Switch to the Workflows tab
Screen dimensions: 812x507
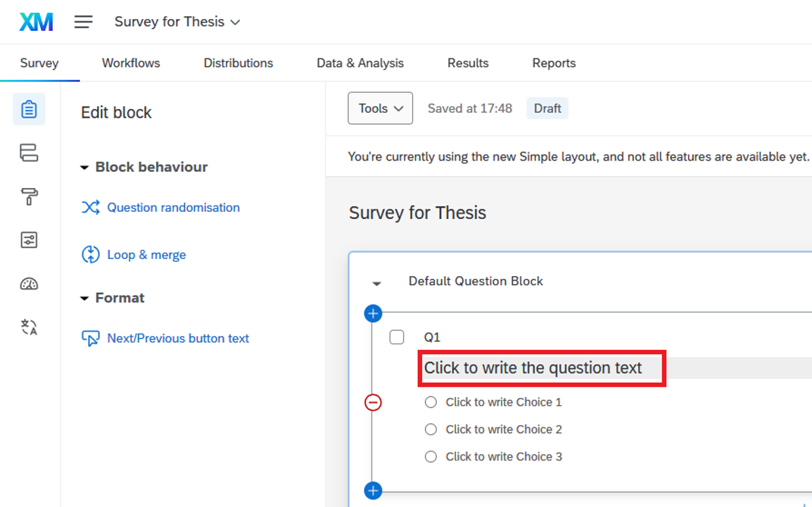coord(131,63)
